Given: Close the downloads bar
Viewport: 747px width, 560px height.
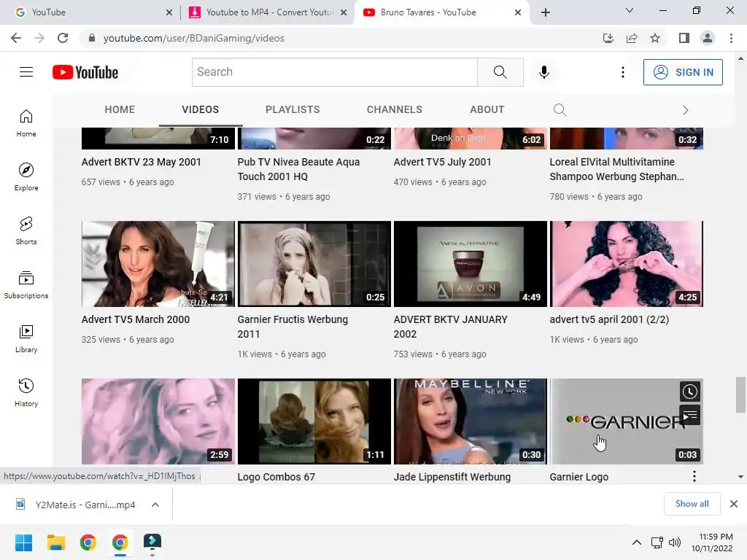Looking at the screenshot, I should (734, 504).
